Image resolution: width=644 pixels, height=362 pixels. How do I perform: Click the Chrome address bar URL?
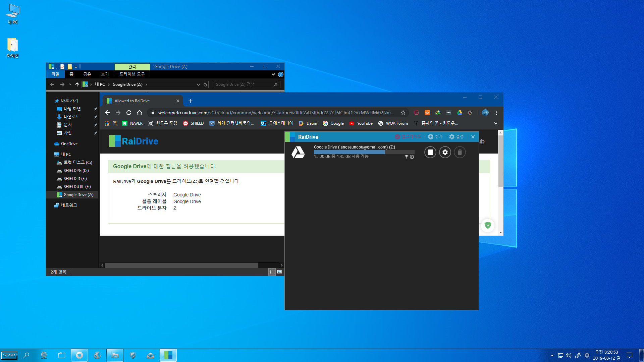coord(276,113)
